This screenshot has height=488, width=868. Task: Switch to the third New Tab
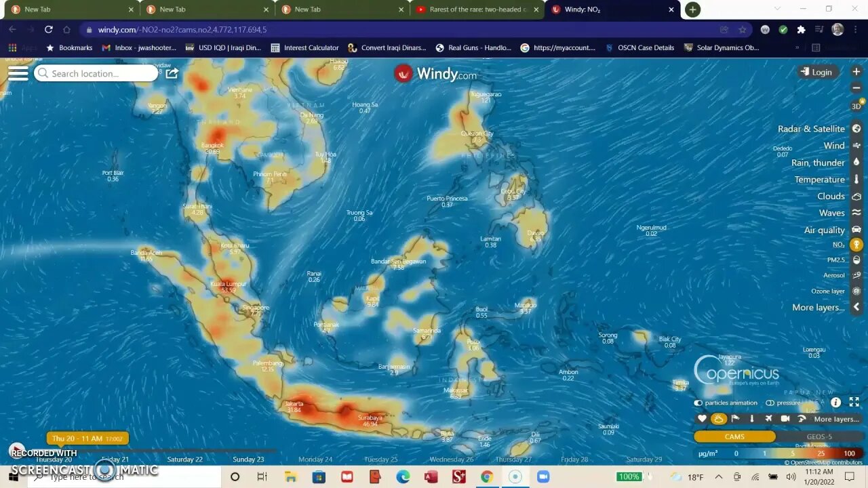coord(342,9)
